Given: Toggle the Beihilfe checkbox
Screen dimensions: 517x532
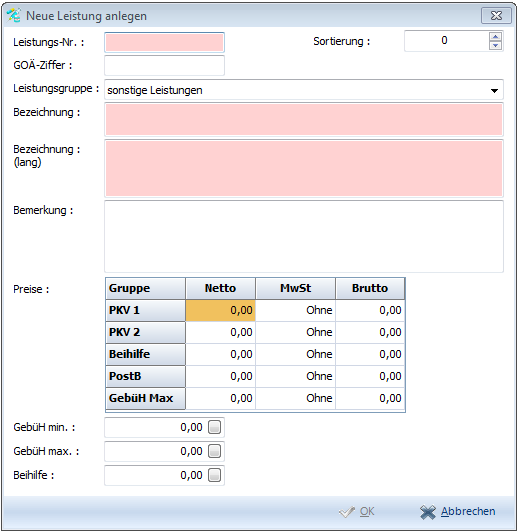Looking at the screenshot, I should [x=214, y=475].
